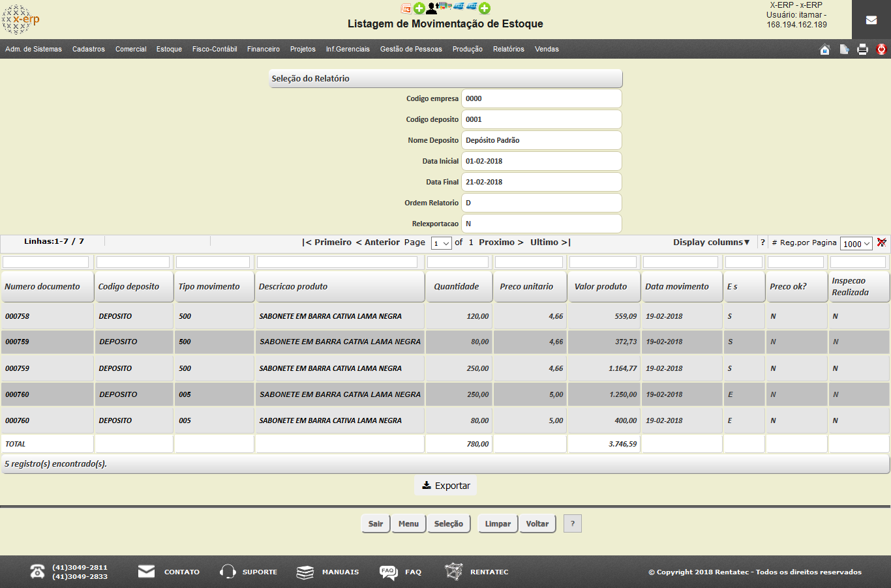891x588 pixels.
Task: Go to the Primeiro page link
Action: point(327,243)
